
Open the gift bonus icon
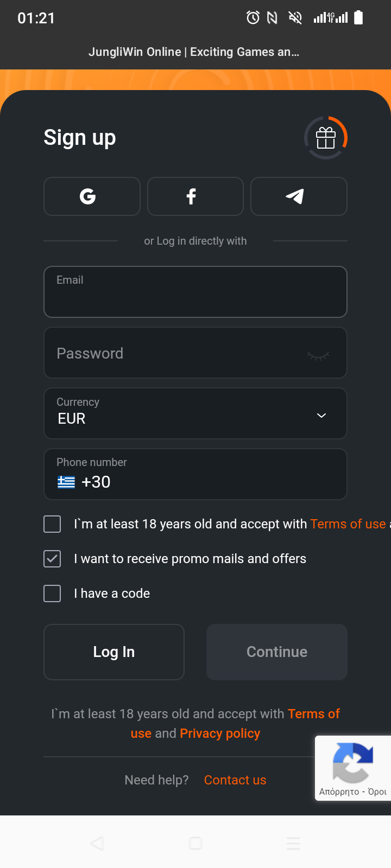tap(326, 138)
